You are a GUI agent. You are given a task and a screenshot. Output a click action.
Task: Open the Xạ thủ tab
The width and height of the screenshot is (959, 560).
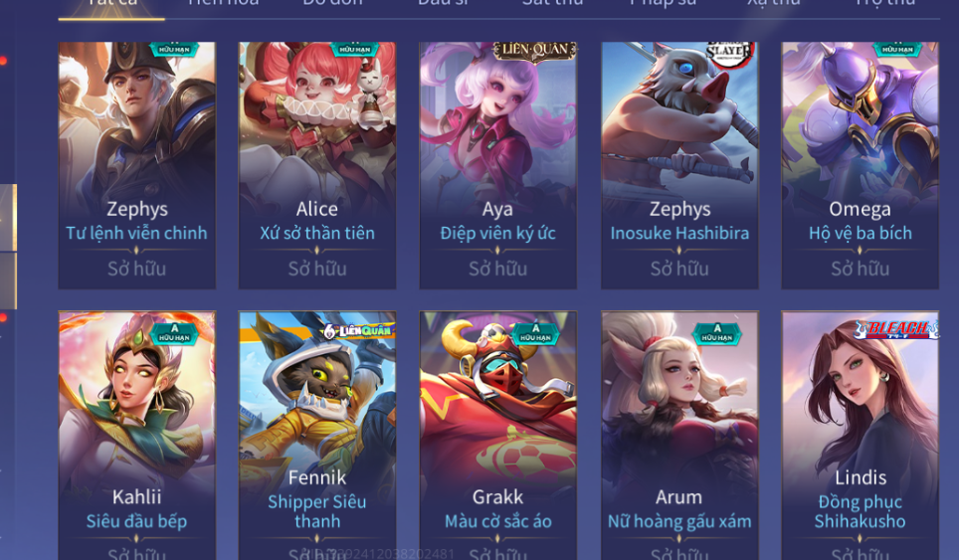click(x=774, y=4)
